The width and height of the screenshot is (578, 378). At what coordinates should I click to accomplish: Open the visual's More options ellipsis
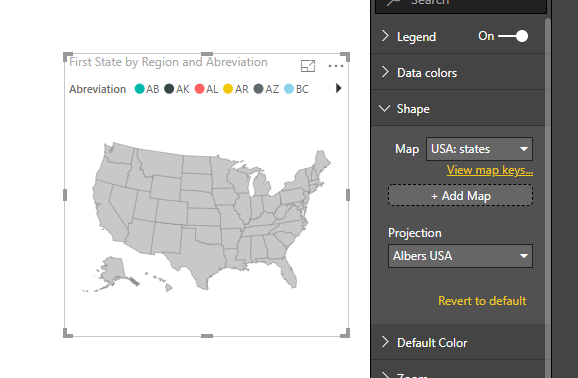[x=336, y=66]
